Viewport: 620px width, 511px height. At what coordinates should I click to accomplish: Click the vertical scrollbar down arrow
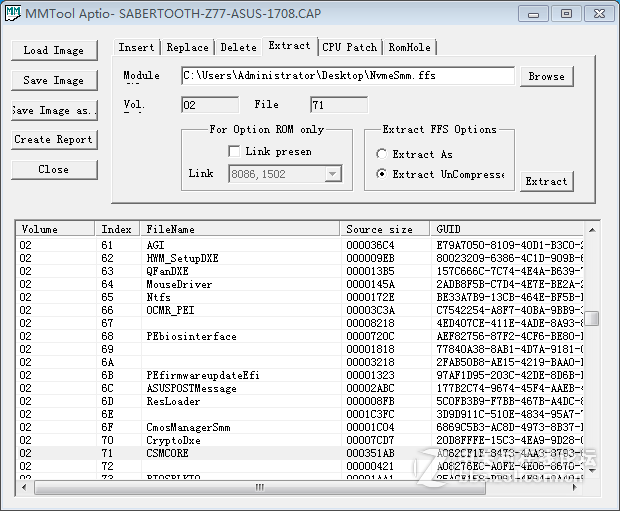pos(592,471)
